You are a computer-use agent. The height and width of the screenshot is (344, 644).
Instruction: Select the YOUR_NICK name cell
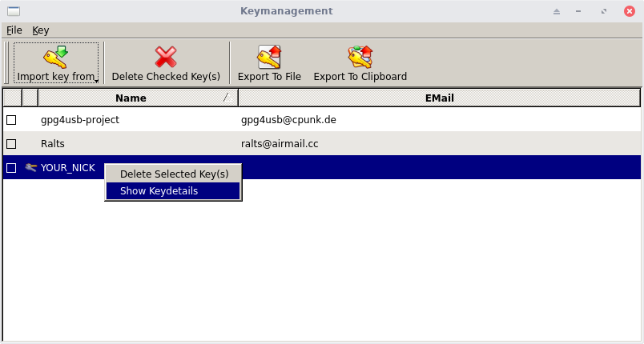(68, 168)
